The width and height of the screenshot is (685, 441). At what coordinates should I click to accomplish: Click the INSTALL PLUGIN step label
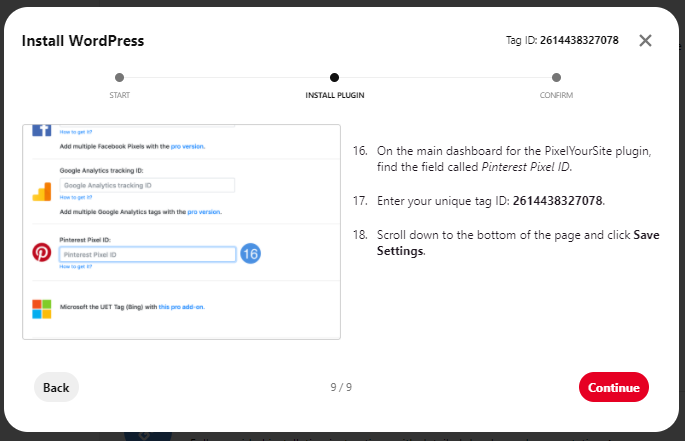(x=335, y=95)
